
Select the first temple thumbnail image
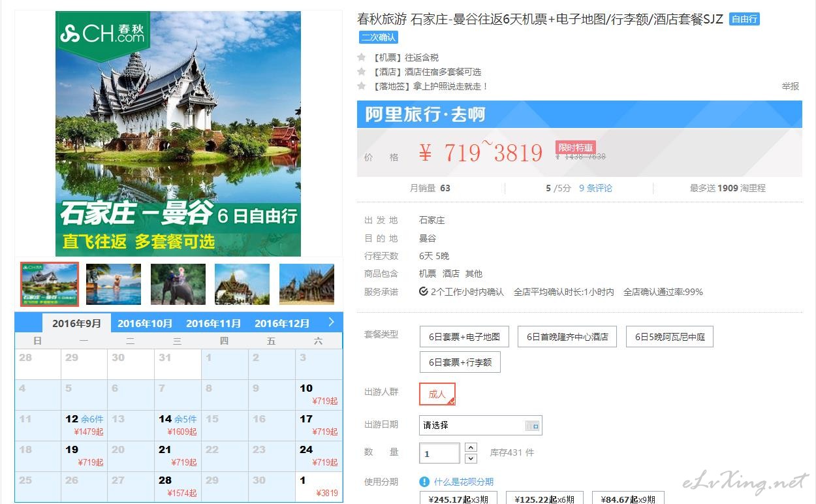pyautogui.click(x=50, y=284)
